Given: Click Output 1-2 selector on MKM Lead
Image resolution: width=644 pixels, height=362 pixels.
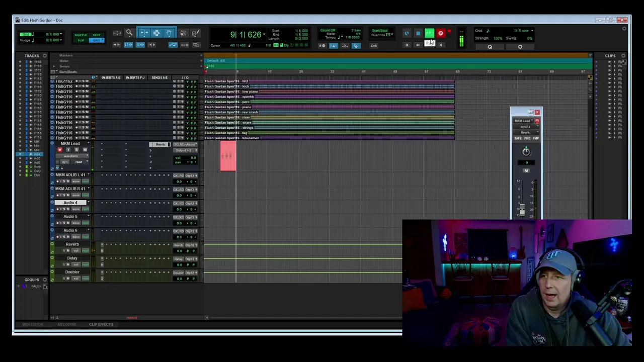Looking at the screenshot, I should [184, 150].
